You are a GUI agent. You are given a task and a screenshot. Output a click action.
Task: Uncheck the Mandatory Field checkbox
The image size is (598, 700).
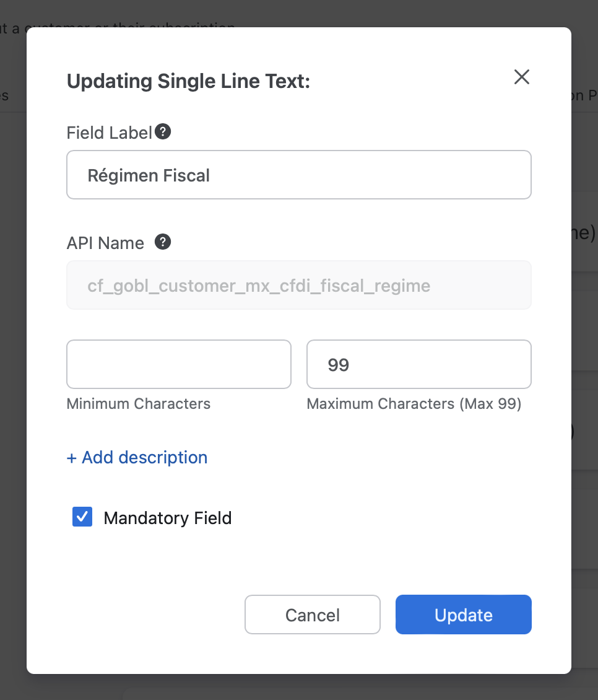[82, 517]
